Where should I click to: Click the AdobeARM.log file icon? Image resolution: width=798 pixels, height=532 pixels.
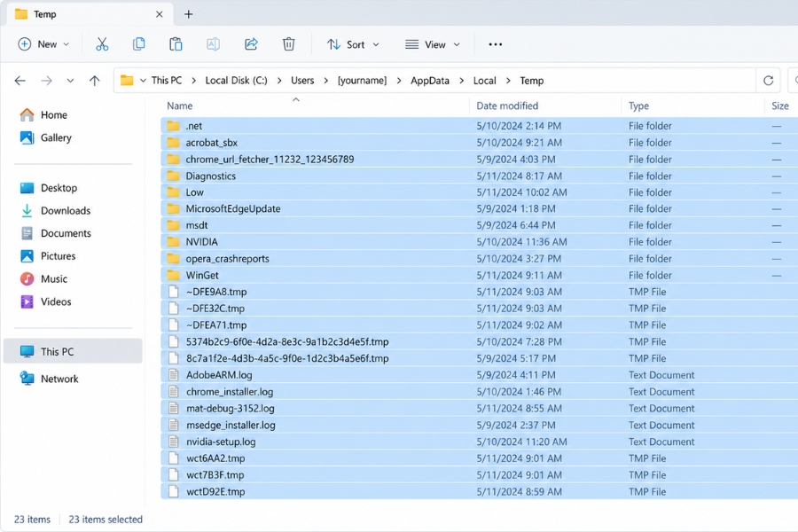click(174, 375)
